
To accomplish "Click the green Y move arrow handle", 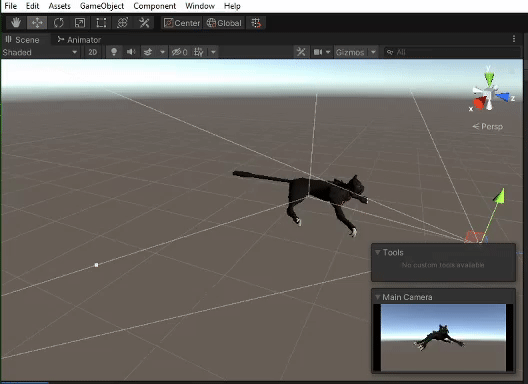I will click(x=500, y=196).
